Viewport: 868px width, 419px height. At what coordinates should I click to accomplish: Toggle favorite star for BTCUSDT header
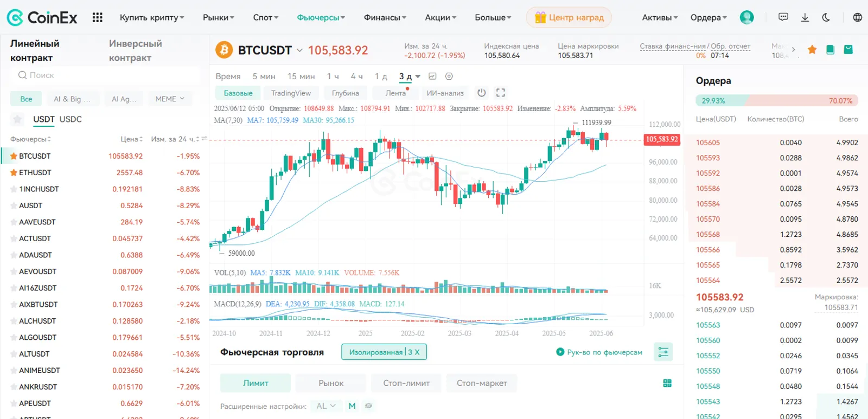812,50
